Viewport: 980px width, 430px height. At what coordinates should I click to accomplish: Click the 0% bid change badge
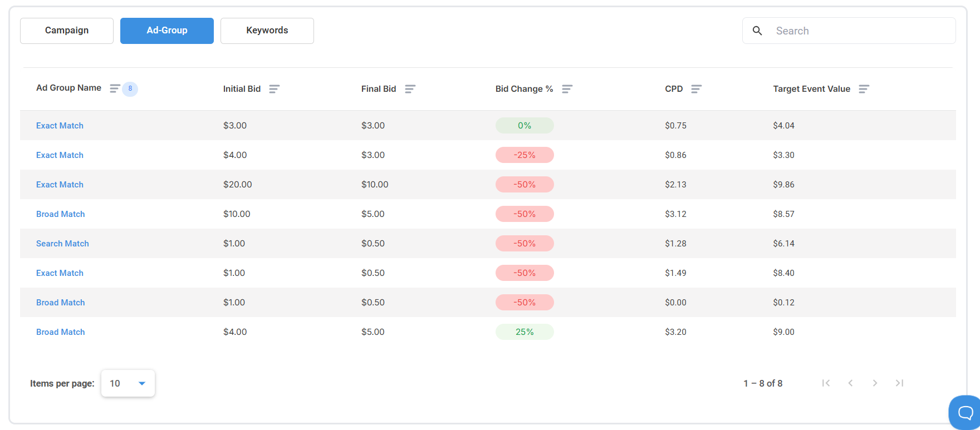[x=525, y=126]
